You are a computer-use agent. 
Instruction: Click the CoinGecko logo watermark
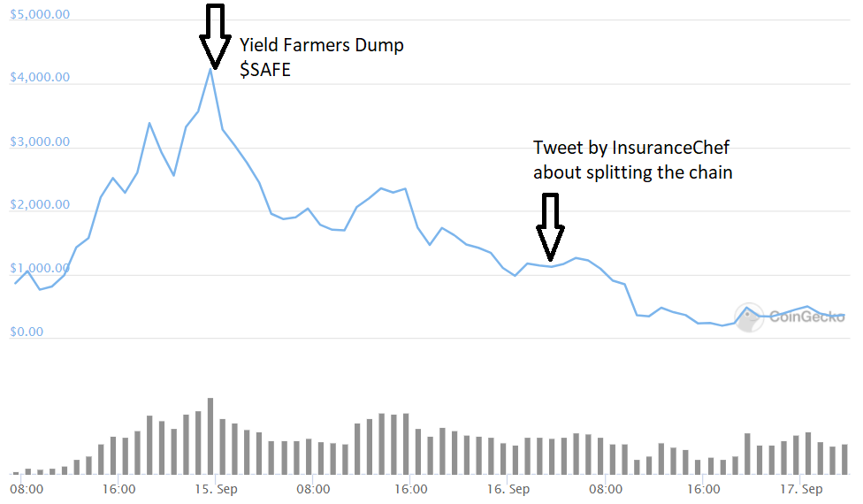click(750, 317)
